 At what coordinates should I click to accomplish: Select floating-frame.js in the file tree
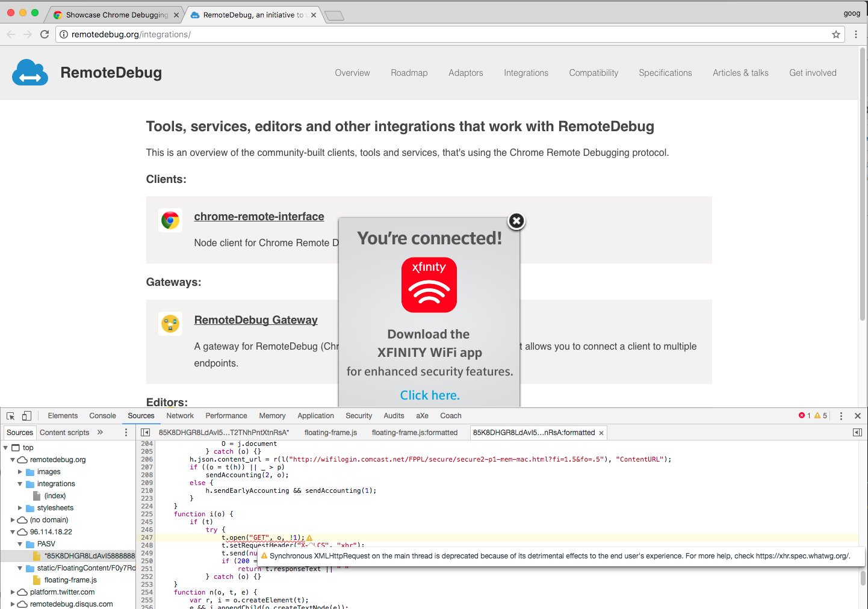pos(70,580)
